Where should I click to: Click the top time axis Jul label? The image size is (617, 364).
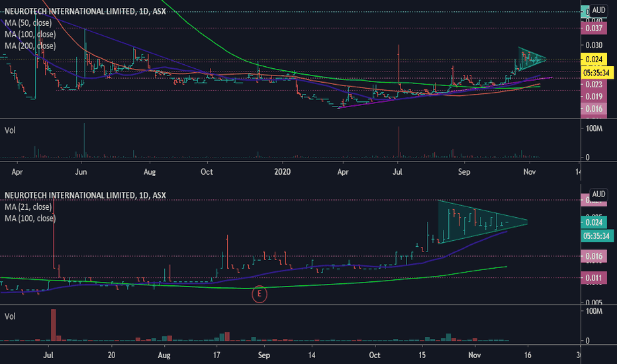click(397, 171)
